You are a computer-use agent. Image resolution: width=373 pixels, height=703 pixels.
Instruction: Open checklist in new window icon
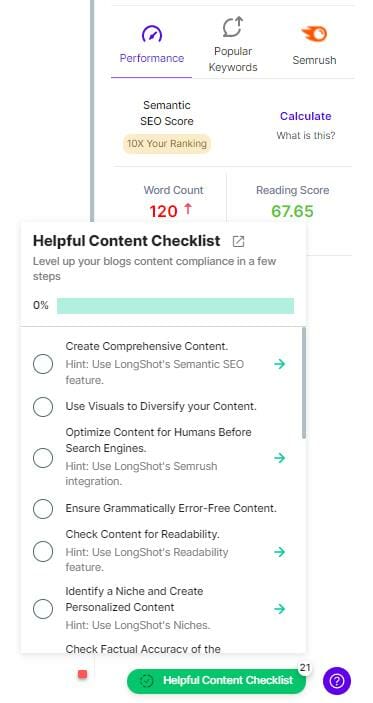point(239,241)
